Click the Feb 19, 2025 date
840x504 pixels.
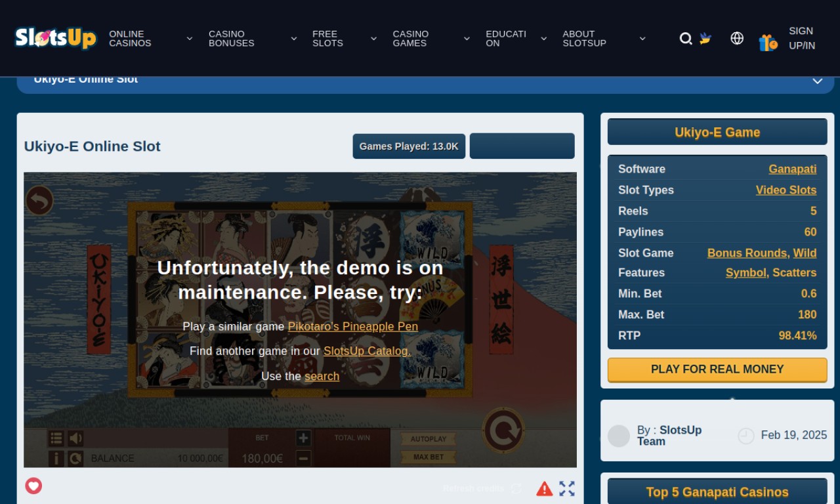794,435
